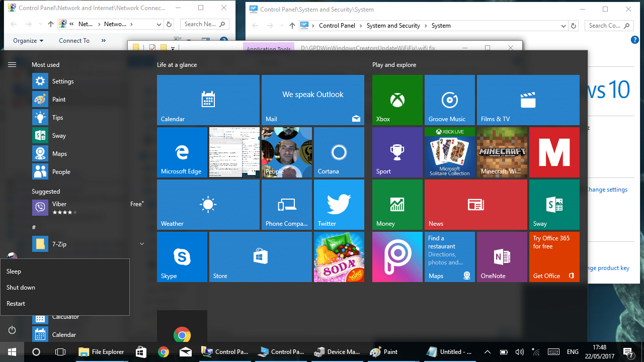Viewport: 644px width, 362px height.
Task: Click the Power button in Start menu
Action: coord(12,330)
